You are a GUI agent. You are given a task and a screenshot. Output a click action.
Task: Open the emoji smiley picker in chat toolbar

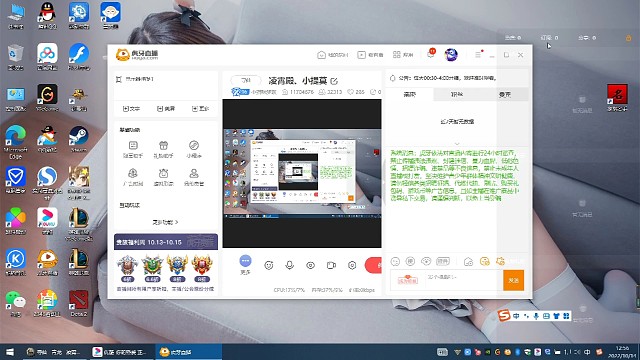(395, 261)
